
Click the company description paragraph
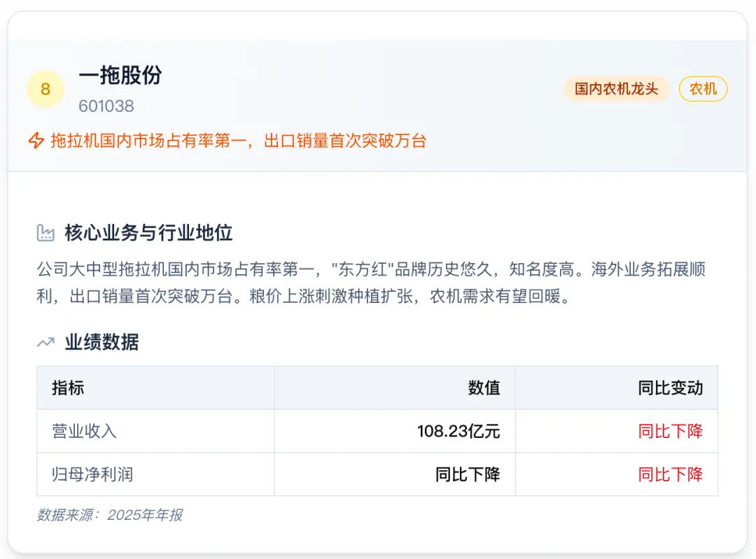tap(371, 283)
